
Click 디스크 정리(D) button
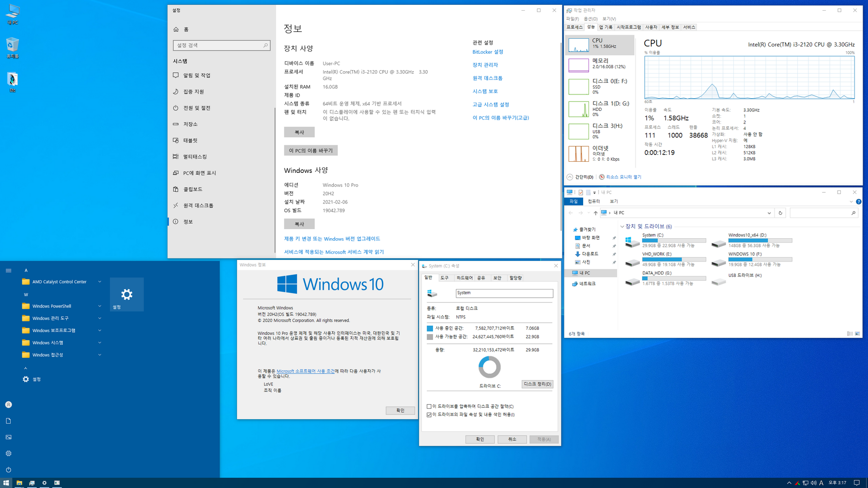click(537, 384)
